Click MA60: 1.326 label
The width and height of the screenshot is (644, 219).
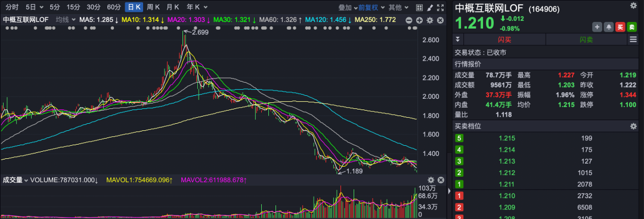281,20
